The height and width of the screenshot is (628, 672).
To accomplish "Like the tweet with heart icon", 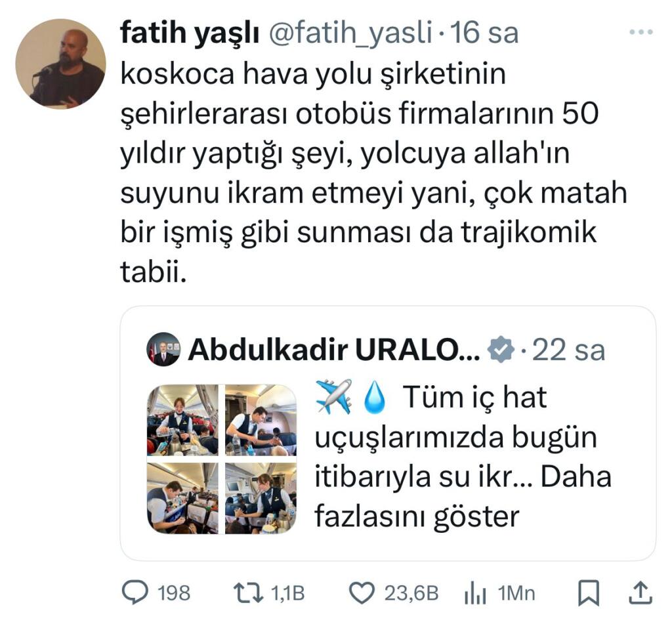I will tap(362, 593).
